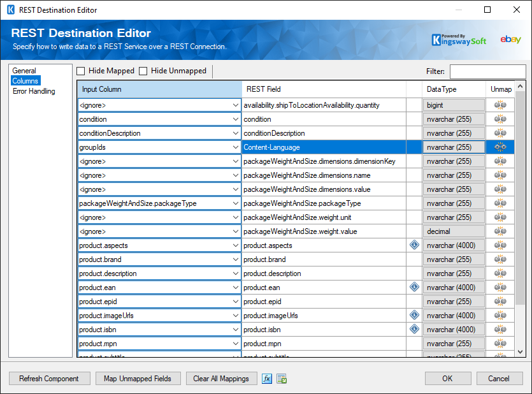
Task: Confirm with the OK button
Action: (x=448, y=379)
